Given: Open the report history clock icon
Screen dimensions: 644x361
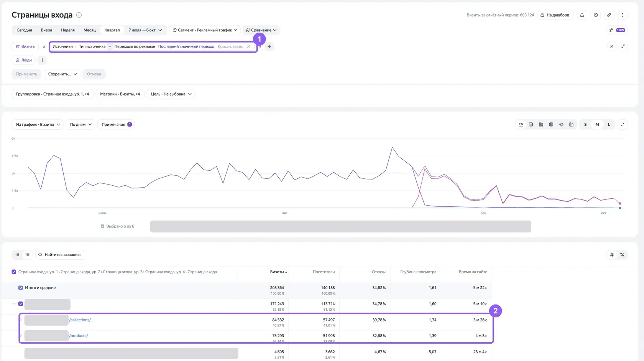Looking at the screenshot, I should point(596,15).
